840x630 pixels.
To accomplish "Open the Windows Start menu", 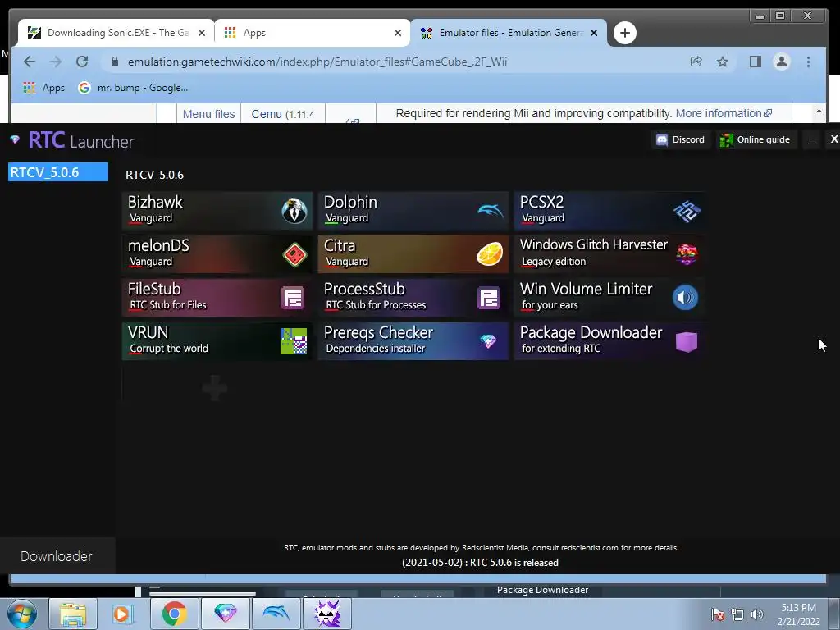I will coord(22,614).
